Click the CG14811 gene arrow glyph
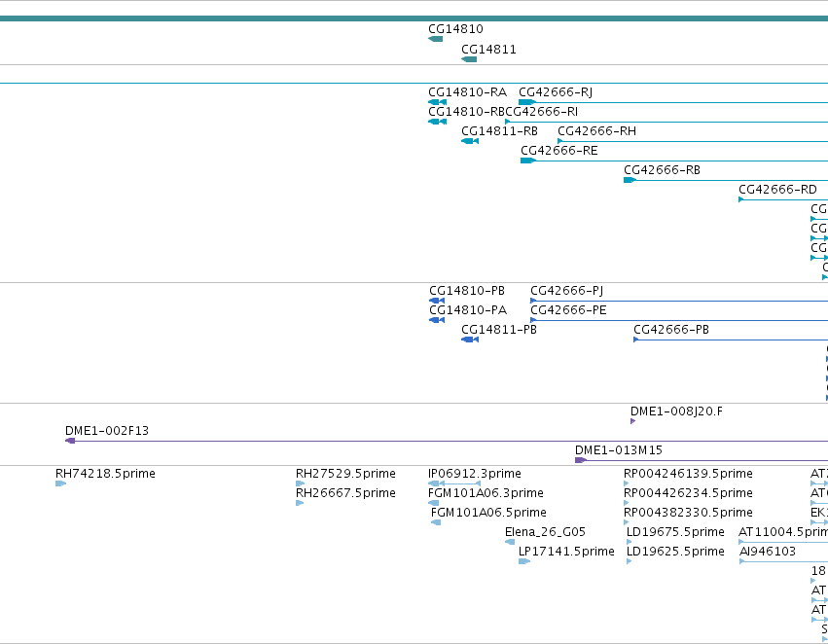Image resolution: width=828 pixels, height=644 pixels. [469, 59]
